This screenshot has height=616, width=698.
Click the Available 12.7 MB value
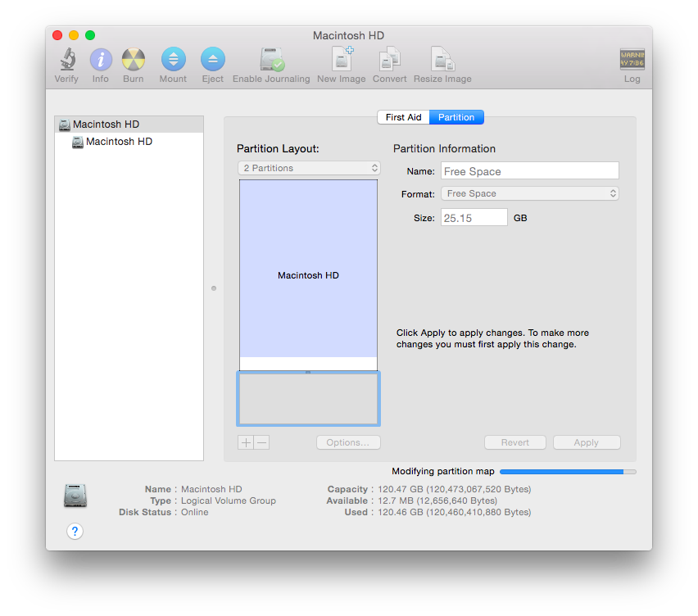(437, 500)
